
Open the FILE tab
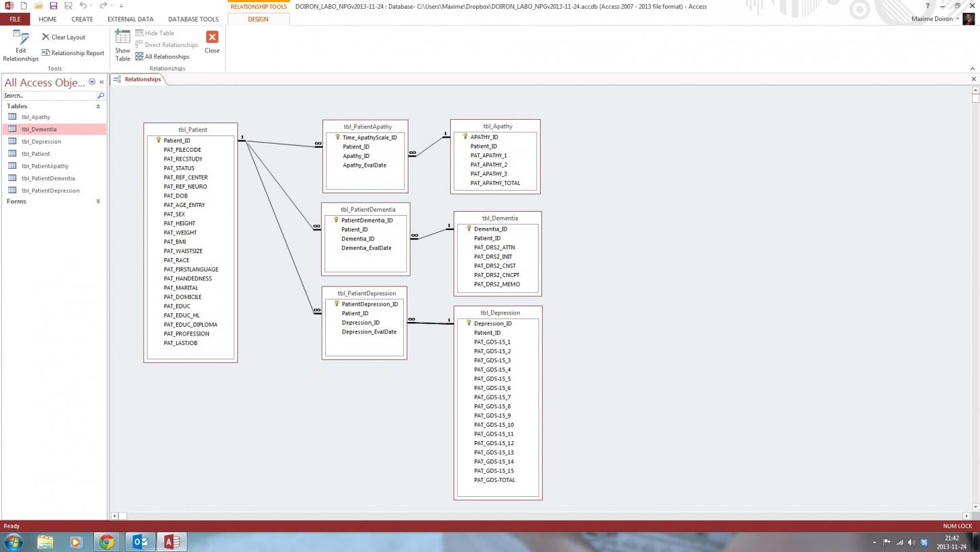click(x=15, y=19)
